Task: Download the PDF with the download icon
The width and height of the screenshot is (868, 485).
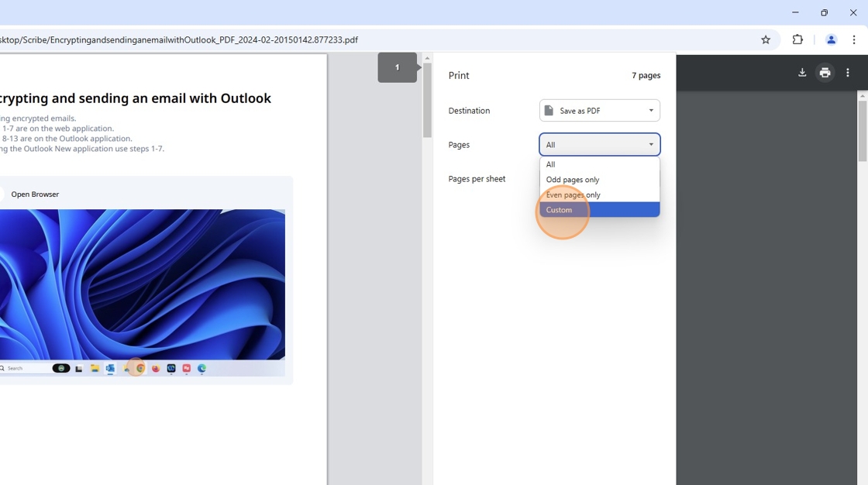Action: click(802, 73)
